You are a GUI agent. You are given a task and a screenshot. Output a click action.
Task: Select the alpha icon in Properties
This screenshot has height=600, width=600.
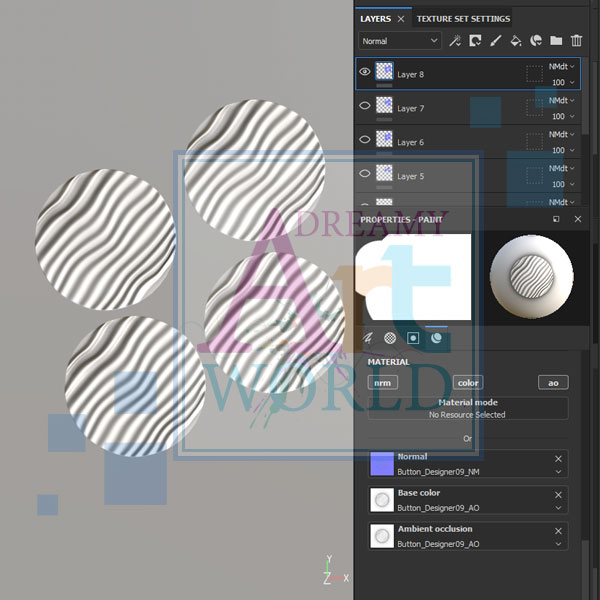click(390, 338)
